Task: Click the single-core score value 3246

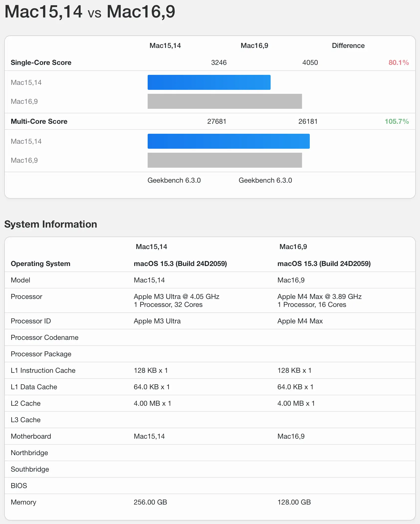Action: click(219, 62)
